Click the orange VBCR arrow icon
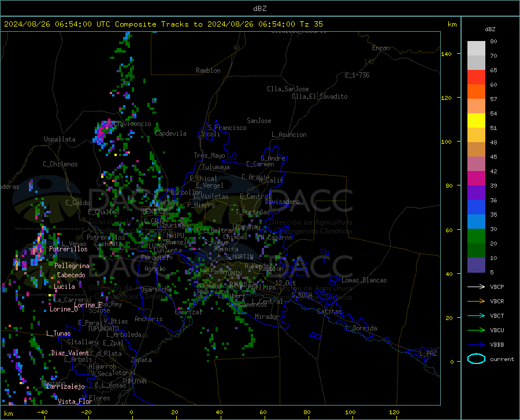 (476, 301)
